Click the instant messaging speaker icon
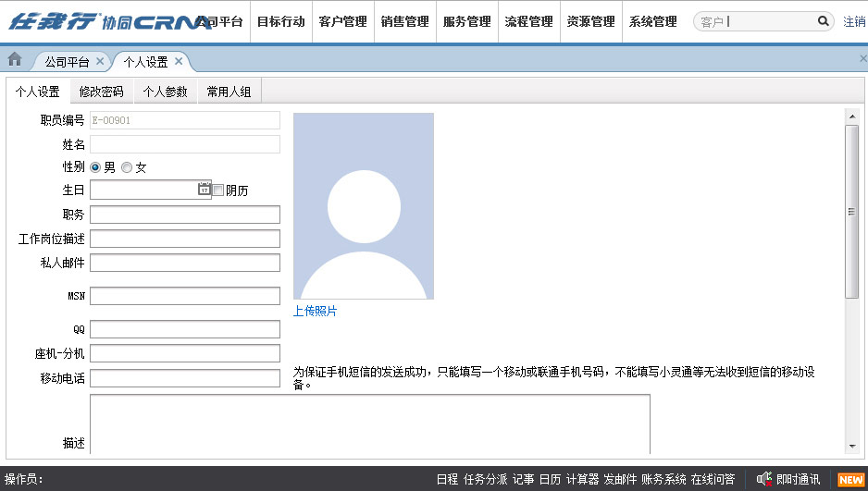 pos(763,479)
